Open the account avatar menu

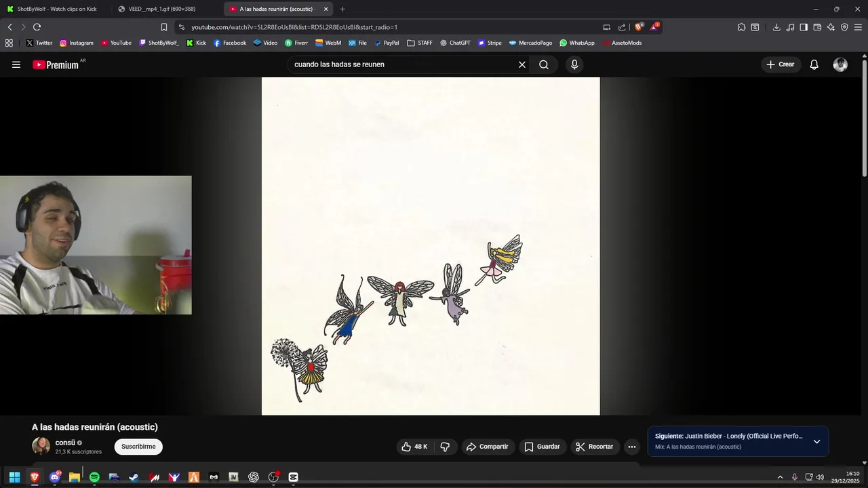click(840, 64)
